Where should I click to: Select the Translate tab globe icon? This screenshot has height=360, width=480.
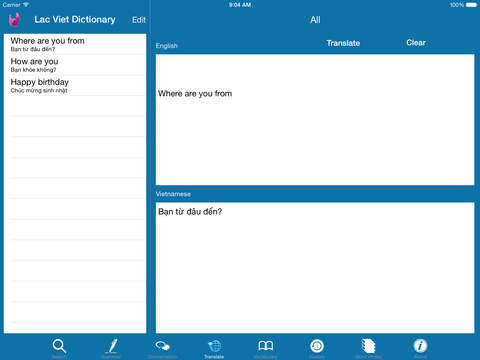[214, 346]
